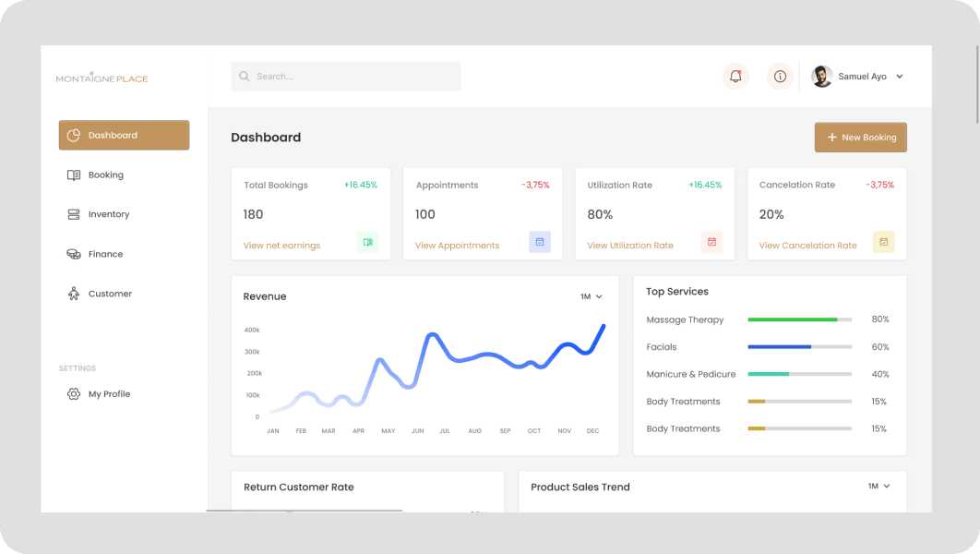
Task: Click the Massage Therapy progress bar
Action: click(x=799, y=319)
